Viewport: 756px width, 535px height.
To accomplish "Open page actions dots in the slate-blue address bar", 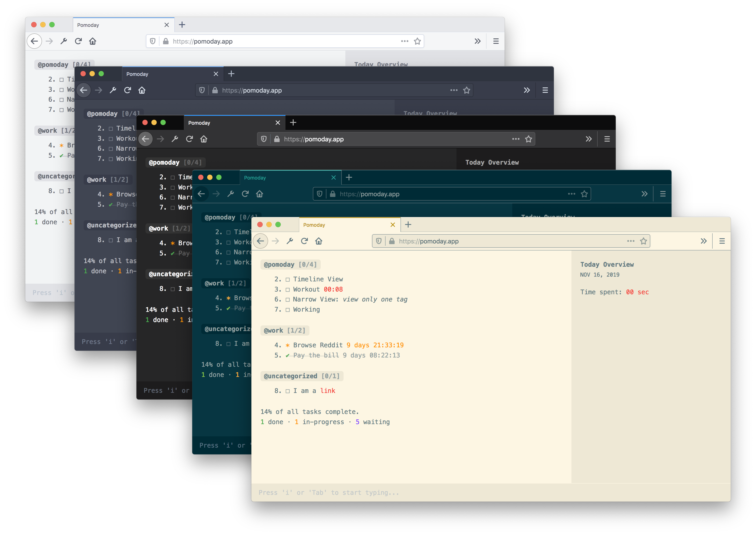I will [x=454, y=90].
